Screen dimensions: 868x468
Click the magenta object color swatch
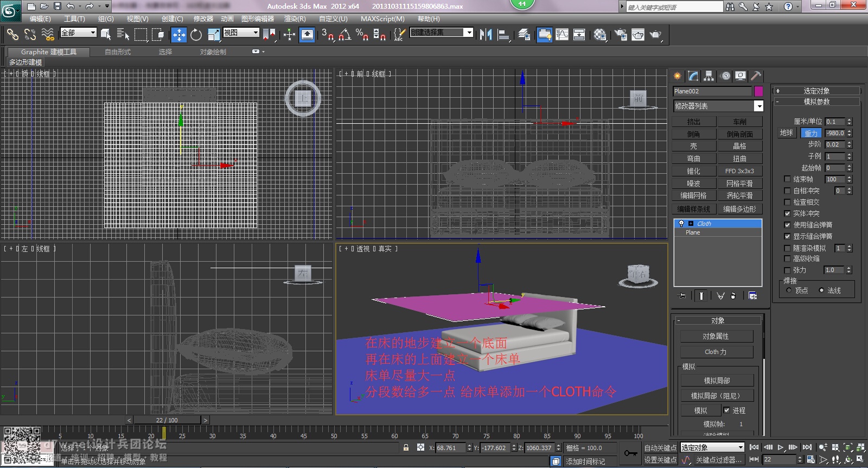coord(758,91)
